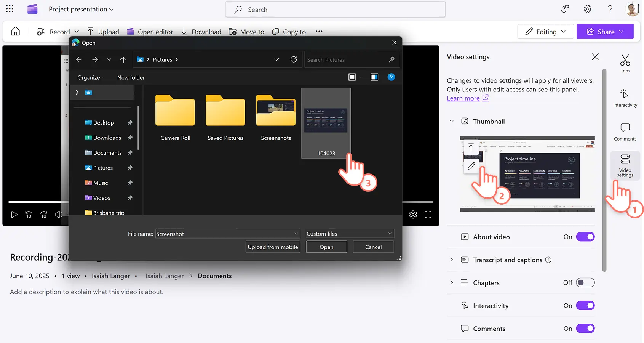644x343 pixels.
Task: Open the Editing mode dropdown
Action: [x=545, y=32]
